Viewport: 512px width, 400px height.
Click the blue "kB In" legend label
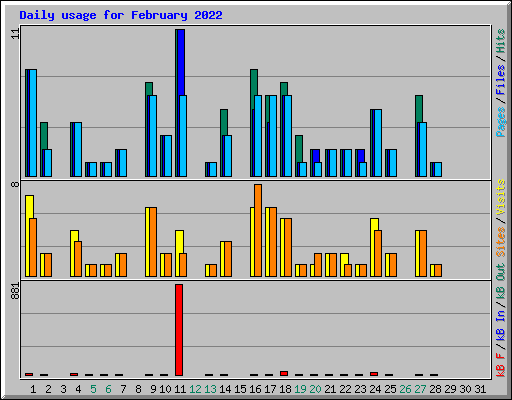point(500,325)
